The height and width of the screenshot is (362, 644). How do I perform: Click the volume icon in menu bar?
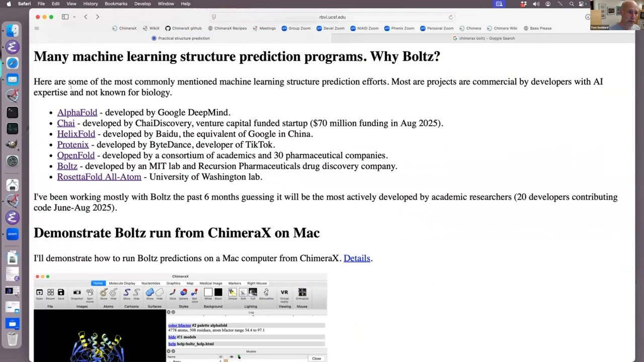536,4
